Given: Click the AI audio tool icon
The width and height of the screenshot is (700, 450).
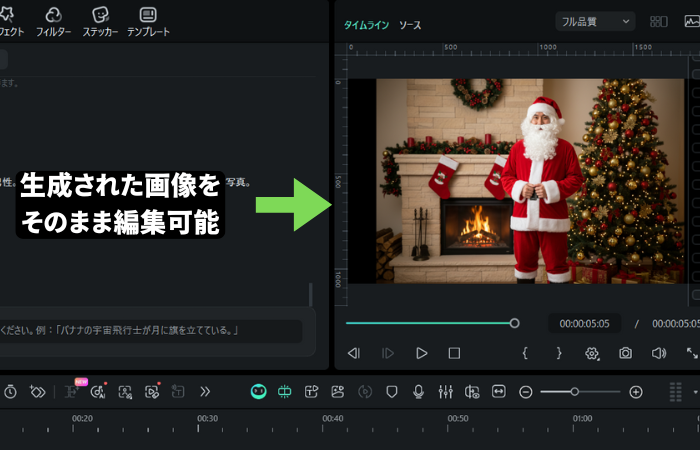Looking at the screenshot, I should click(98, 392).
